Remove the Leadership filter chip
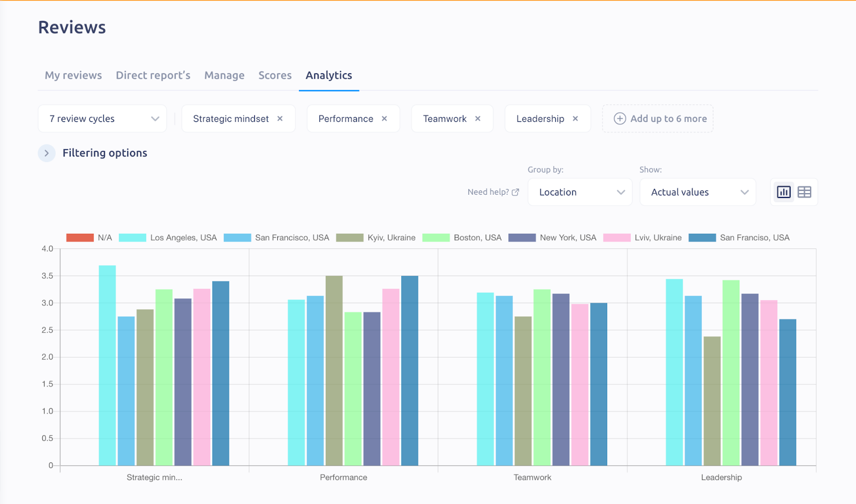The image size is (856, 504). pyautogui.click(x=576, y=118)
